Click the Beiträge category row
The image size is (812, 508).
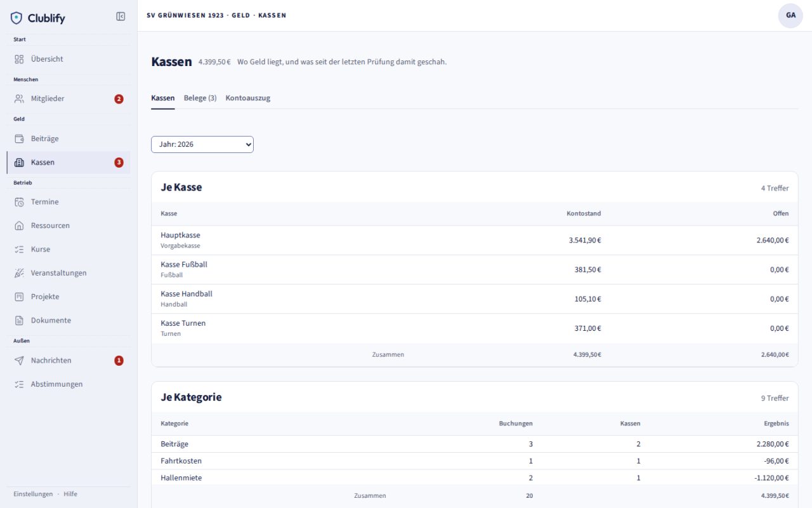point(475,444)
